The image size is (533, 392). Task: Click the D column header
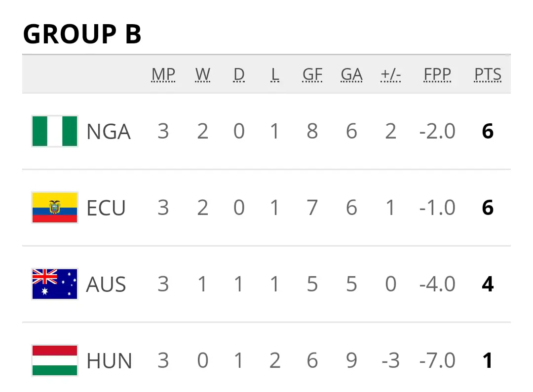239,74
